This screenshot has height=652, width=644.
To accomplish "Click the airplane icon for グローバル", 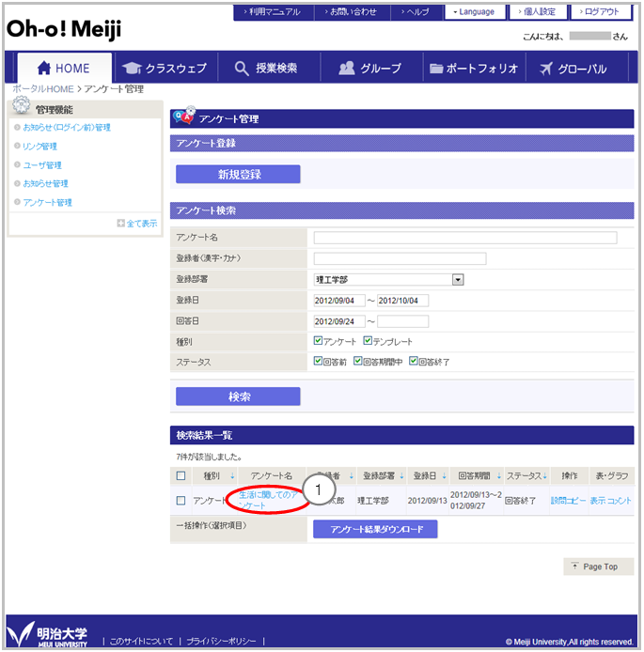I will (546, 69).
